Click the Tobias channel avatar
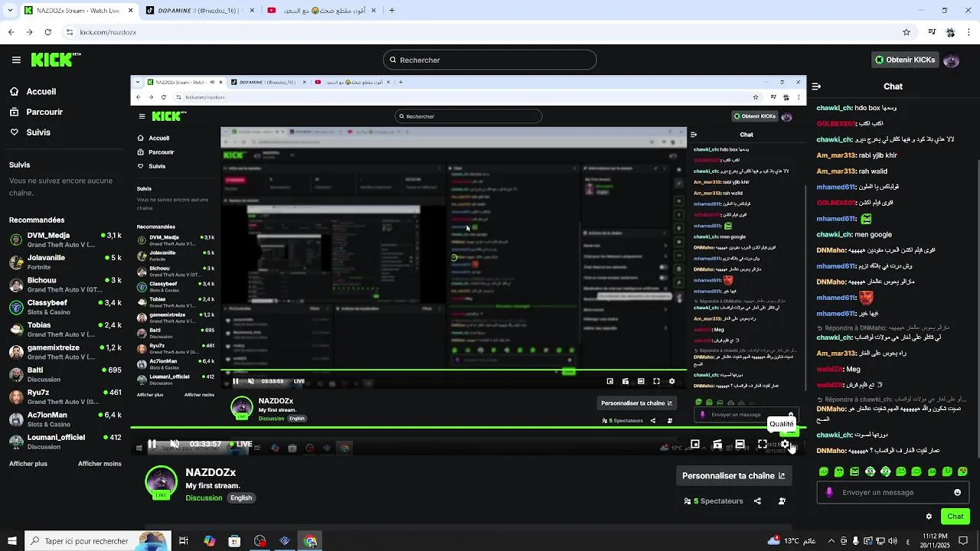This screenshot has height=551, width=980. (16, 330)
